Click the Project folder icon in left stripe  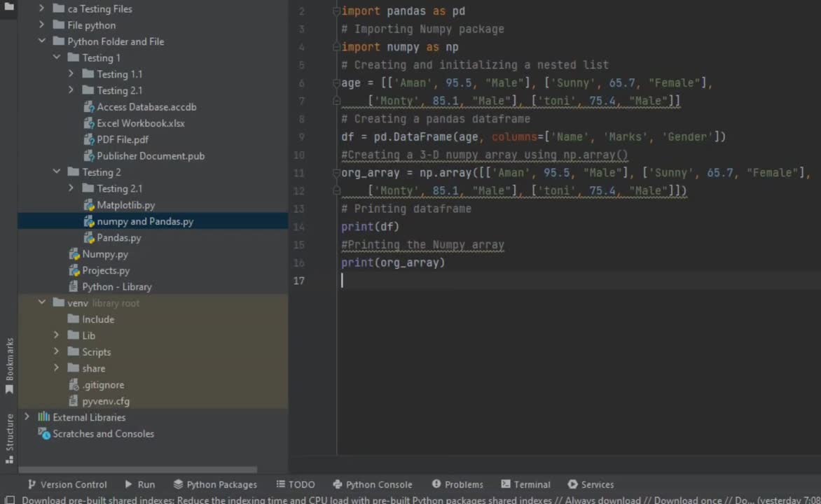click(9, 7)
